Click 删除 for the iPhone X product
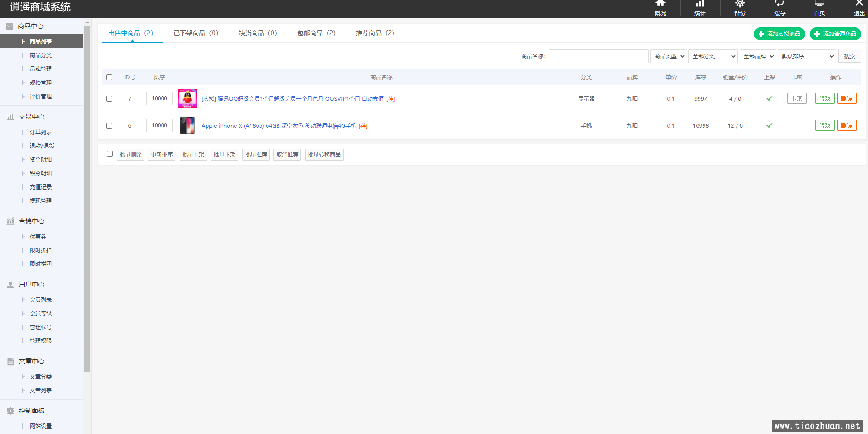The height and width of the screenshot is (434, 868). tap(847, 125)
